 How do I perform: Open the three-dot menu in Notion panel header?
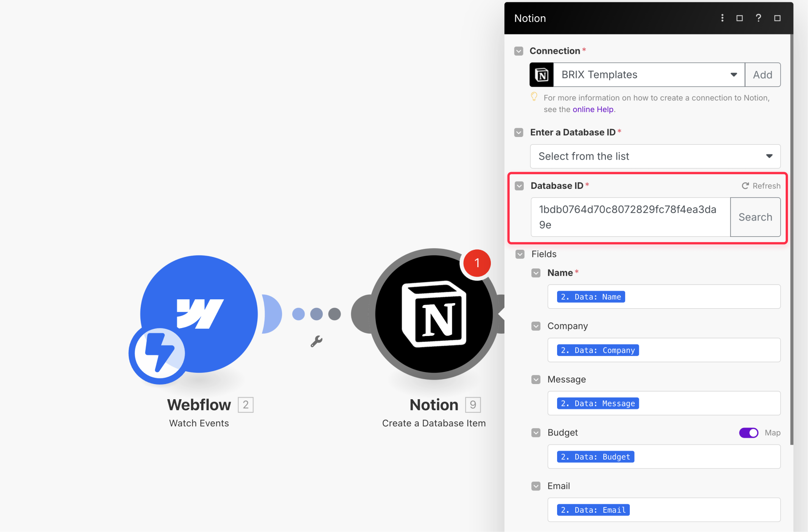click(x=722, y=18)
